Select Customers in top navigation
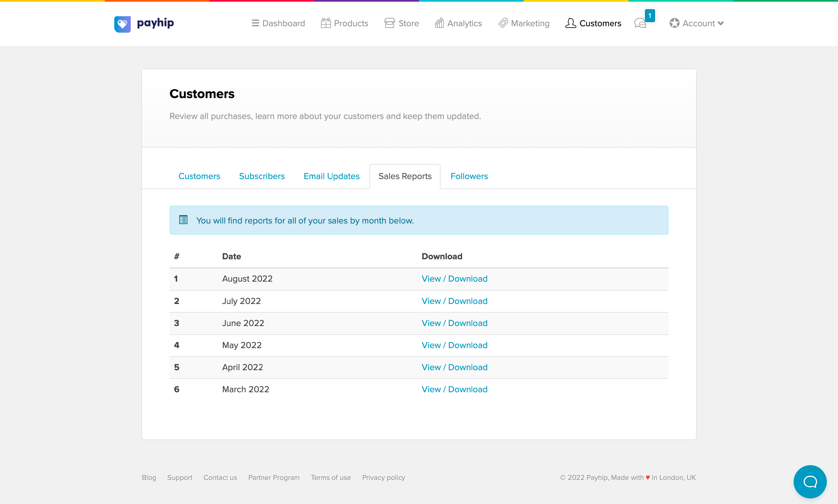The width and height of the screenshot is (838, 504). (x=593, y=23)
